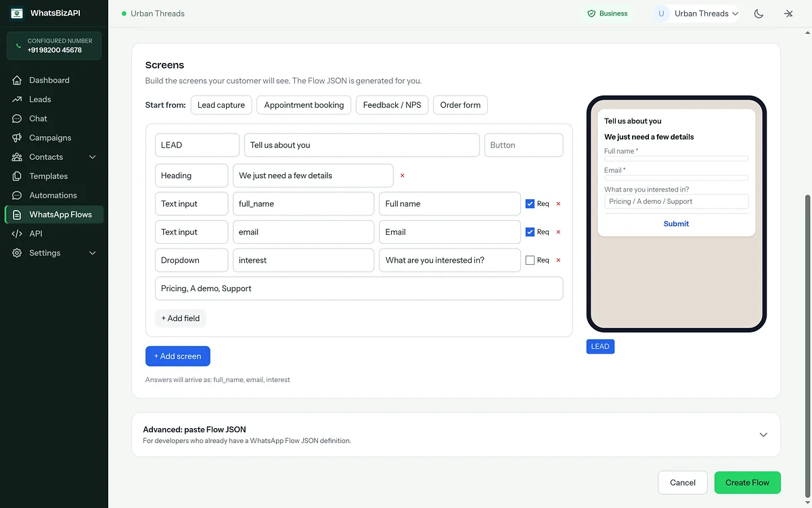Select the LEAD screen preview tab

pyautogui.click(x=600, y=346)
